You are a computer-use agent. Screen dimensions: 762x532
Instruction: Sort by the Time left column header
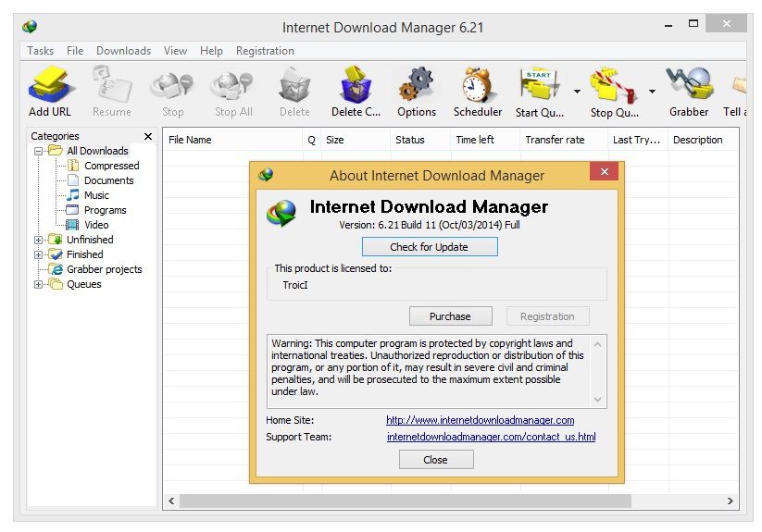pyautogui.click(x=485, y=140)
